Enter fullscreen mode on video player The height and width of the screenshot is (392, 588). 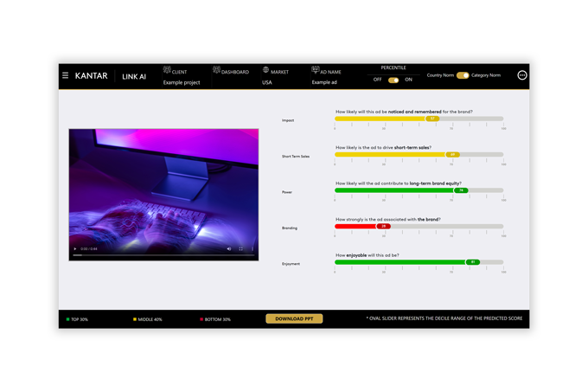(241, 249)
